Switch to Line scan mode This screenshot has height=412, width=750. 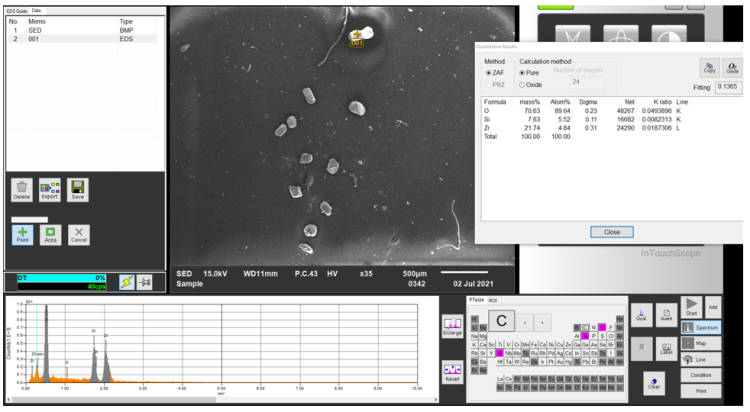click(x=701, y=359)
